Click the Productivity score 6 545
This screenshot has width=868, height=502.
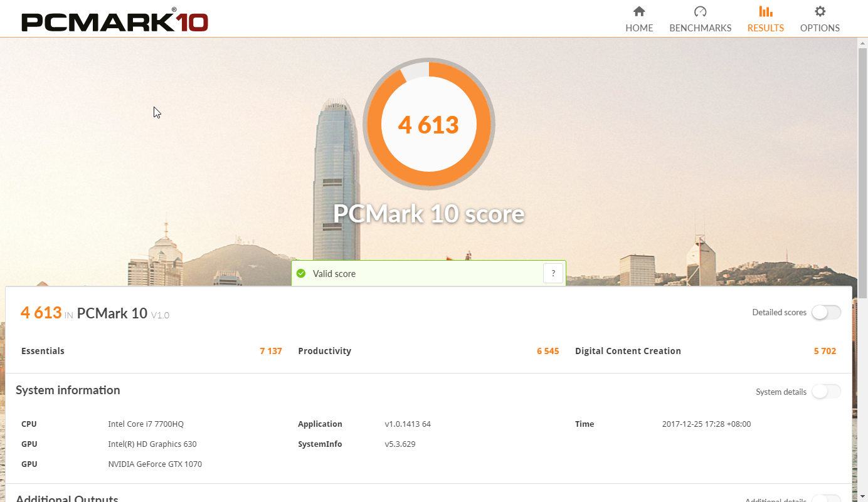click(x=548, y=351)
